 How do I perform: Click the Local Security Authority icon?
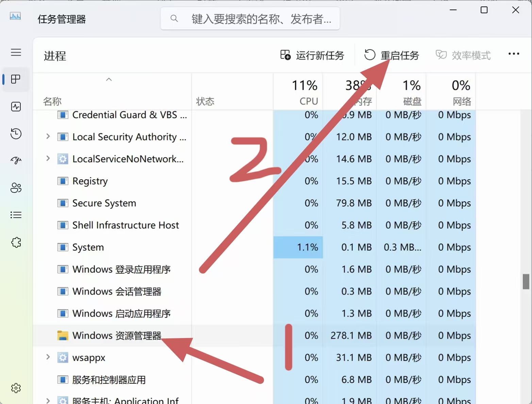point(63,137)
